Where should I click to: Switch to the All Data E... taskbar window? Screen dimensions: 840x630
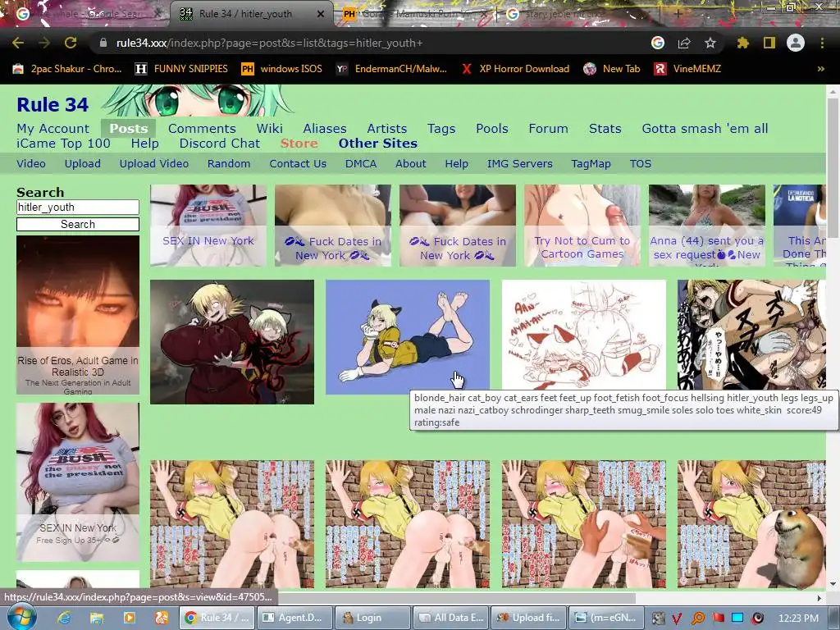(450, 618)
